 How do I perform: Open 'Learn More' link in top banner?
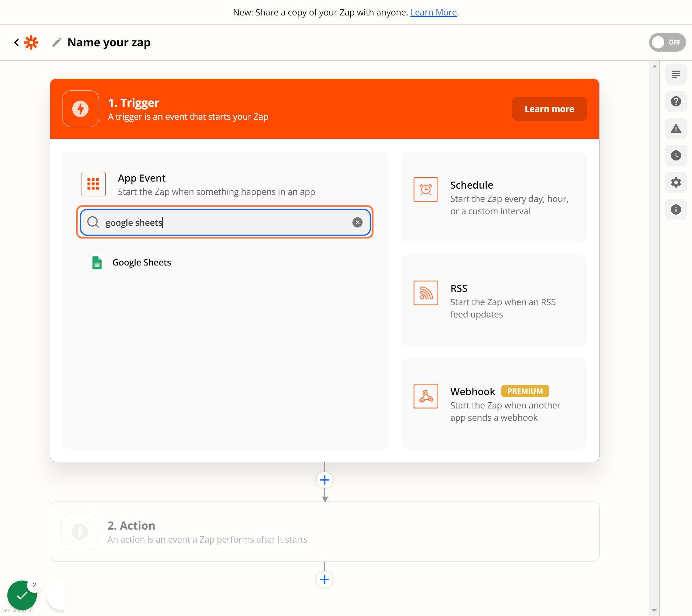[433, 12]
